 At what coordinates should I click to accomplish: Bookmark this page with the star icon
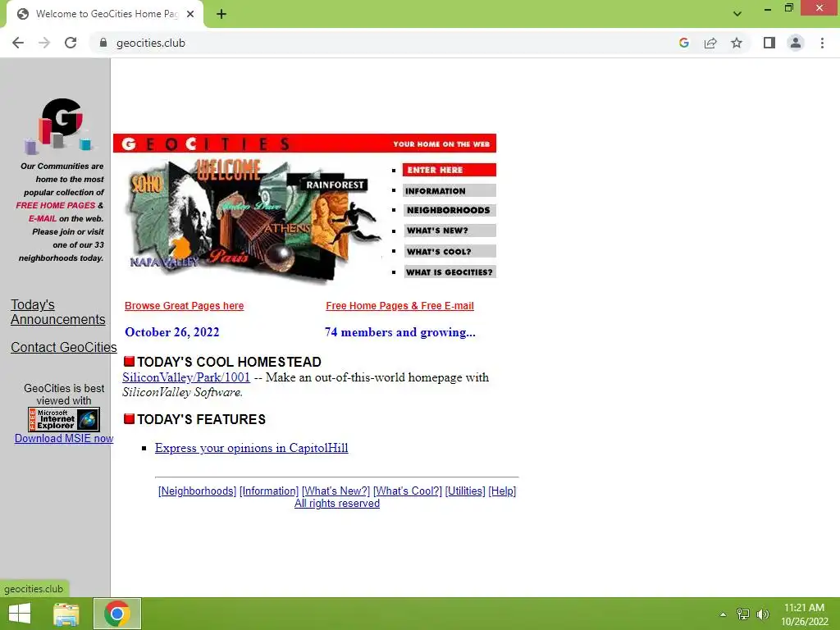click(x=737, y=43)
